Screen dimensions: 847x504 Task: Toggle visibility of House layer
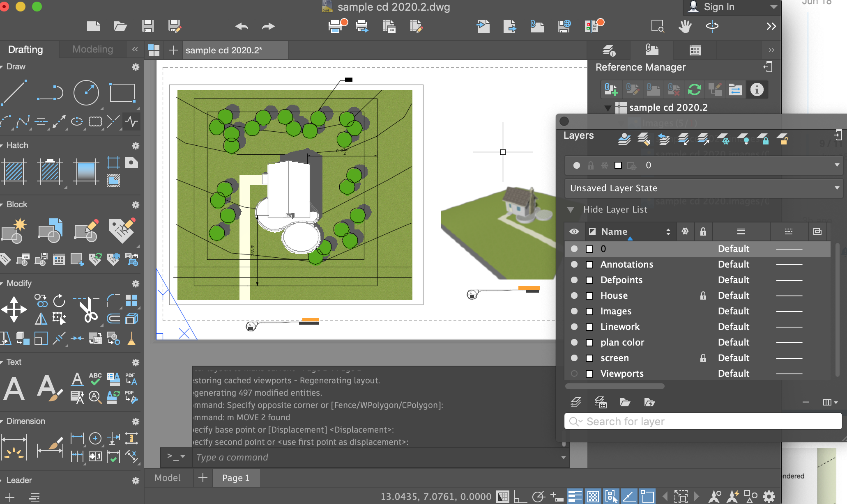(x=574, y=296)
